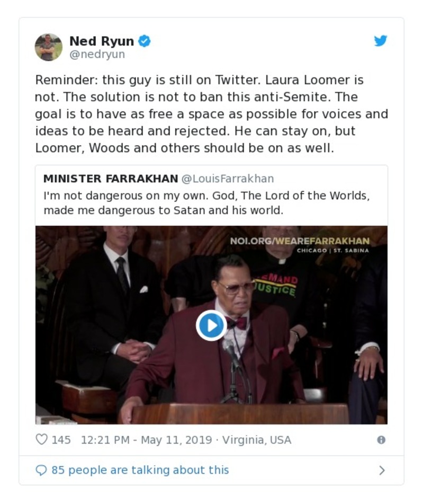The width and height of the screenshot is (423, 504).
Task: Click the NOI.ORG/WEAREFARRAKHAN watermark in the video
Action: point(300,241)
